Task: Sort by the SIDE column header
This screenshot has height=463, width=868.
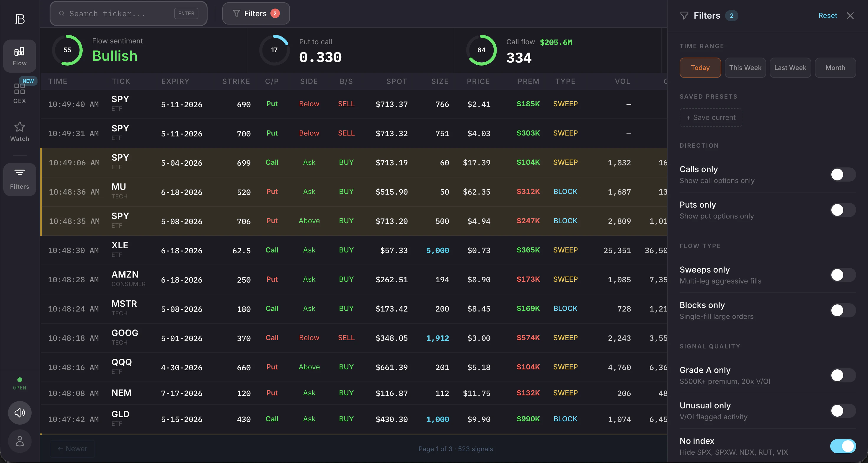Action: coord(309,81)
